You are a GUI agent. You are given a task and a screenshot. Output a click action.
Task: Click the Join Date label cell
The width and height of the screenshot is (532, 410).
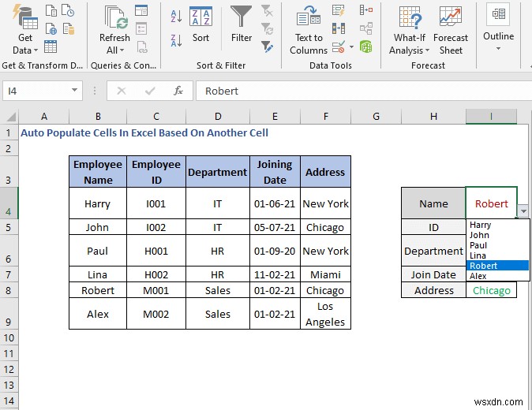[x=433, y=274]
